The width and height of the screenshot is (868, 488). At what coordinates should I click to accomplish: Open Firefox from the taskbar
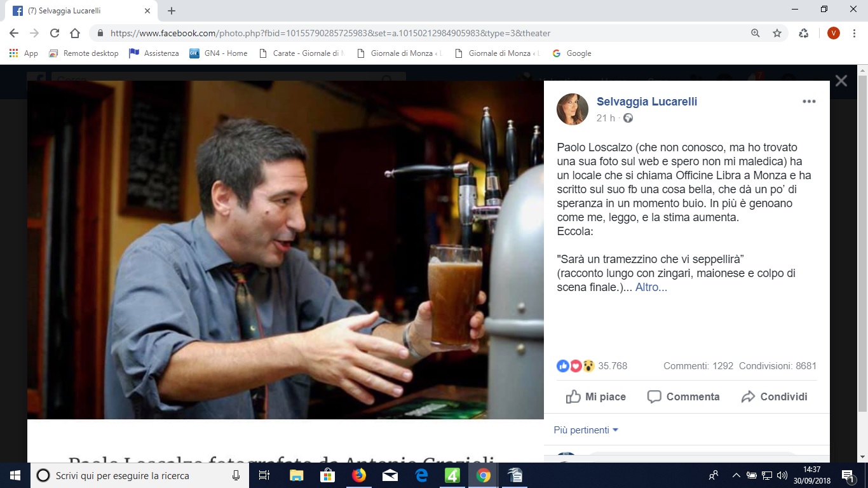click(x=359, y=475)
